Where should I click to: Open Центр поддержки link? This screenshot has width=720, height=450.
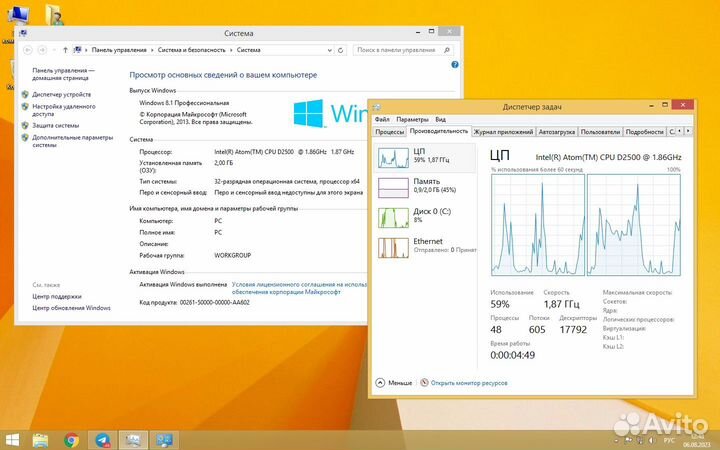pyautogui.click(x=56, y=297)
